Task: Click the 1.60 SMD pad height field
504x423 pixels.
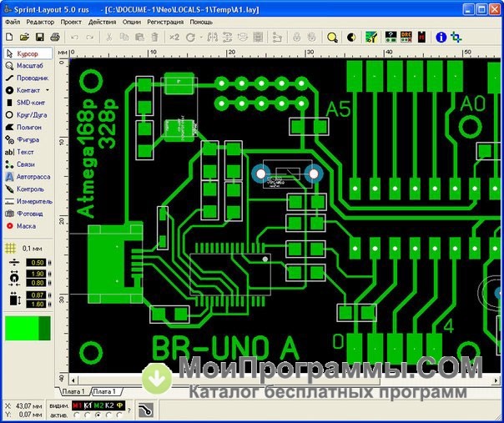Action: click(x=36, y=305)
